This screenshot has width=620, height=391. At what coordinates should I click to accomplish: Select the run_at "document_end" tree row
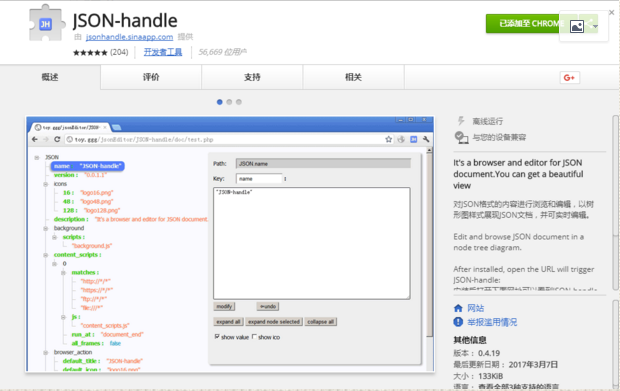(107, 334)
